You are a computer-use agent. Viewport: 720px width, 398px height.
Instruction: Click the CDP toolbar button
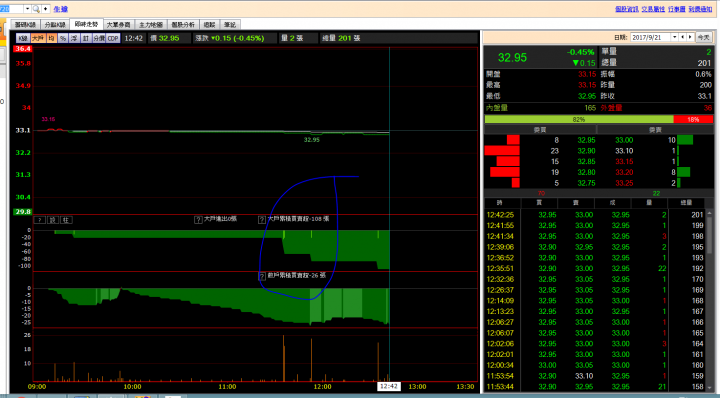point(113,39)
